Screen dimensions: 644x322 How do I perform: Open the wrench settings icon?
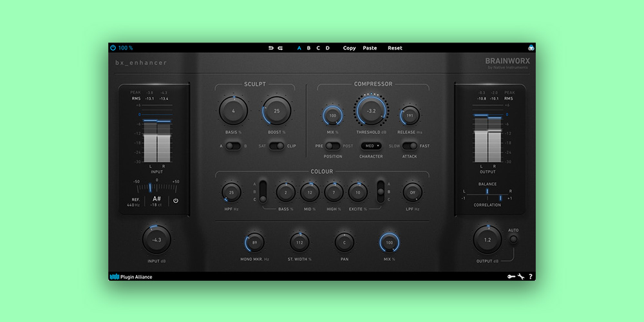coord(521,277)
